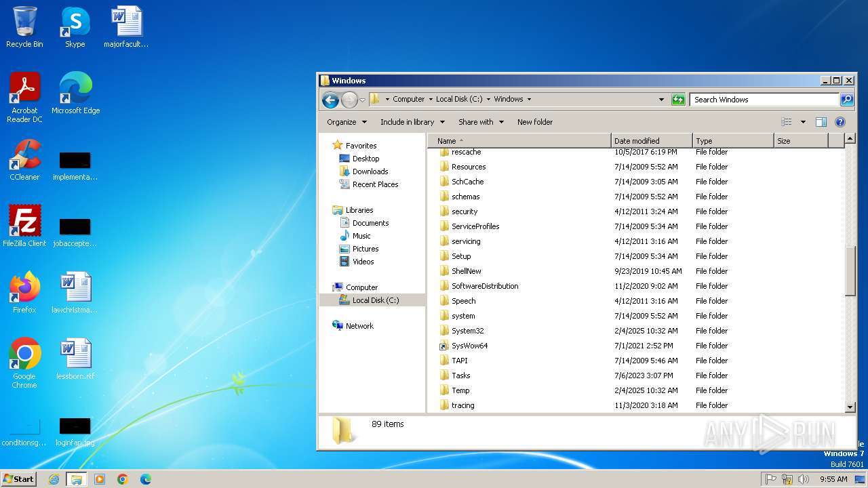Open the view options dropdown arrow
The image size is (868, 488).
tap(803, 122)
